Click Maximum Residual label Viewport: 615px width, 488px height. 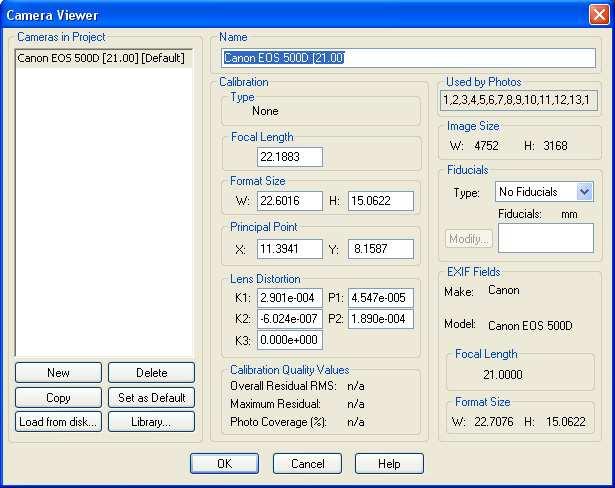tap(275, 404)
